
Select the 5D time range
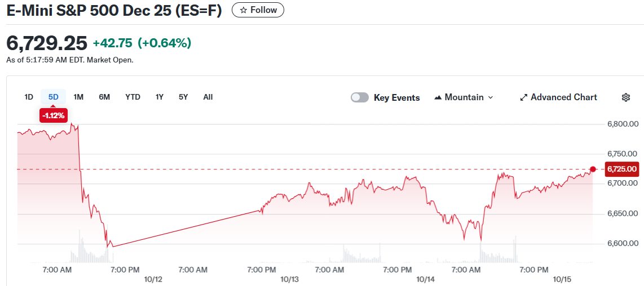53,97
